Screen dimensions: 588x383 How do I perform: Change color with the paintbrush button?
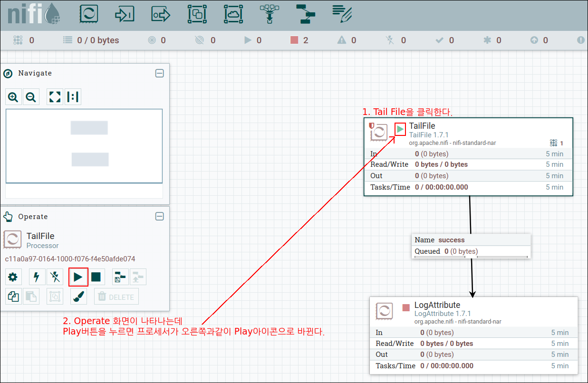[78, 297]
